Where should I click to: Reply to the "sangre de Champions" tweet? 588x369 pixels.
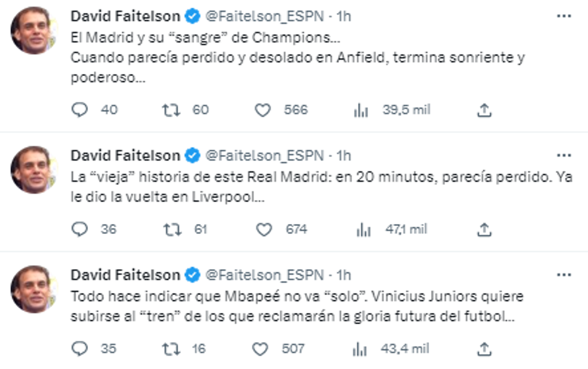tap(79, 110)
